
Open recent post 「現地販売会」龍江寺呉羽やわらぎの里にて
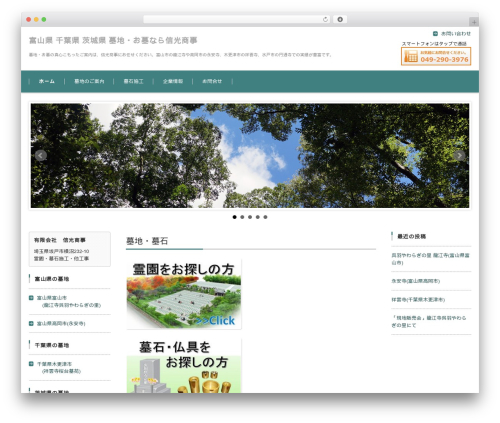[429, 321]
